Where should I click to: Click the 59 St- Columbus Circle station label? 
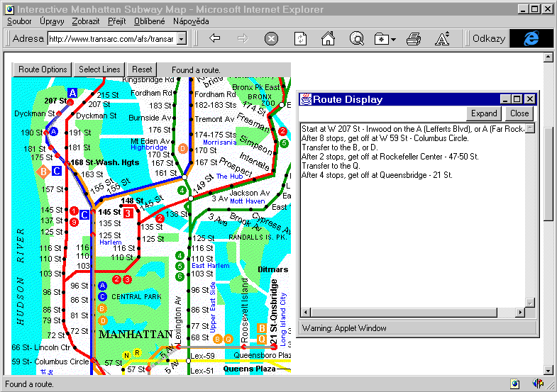pos(50,362)
